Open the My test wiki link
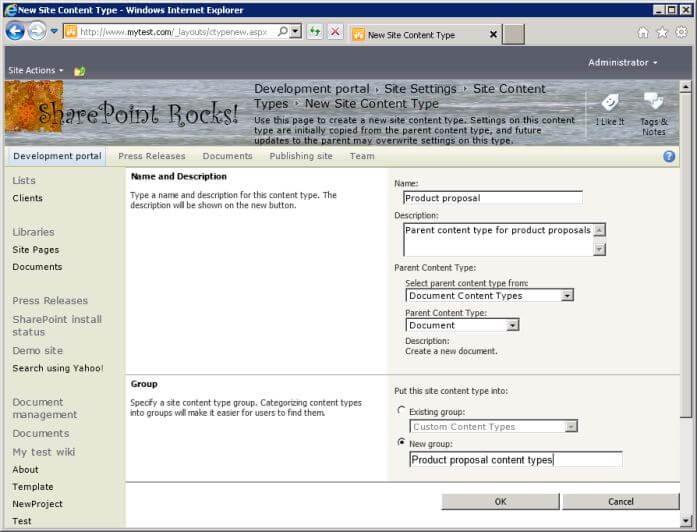 (x=44, y=452)
